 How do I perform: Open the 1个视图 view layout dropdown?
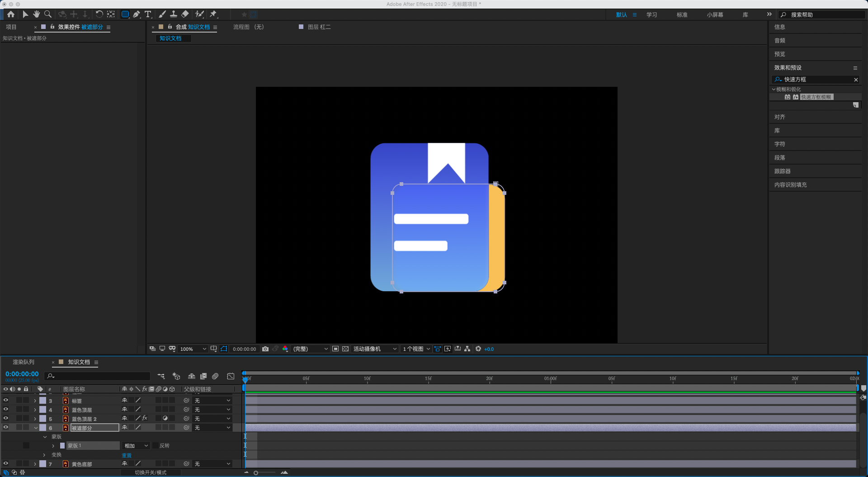click(x=416, y=349)
